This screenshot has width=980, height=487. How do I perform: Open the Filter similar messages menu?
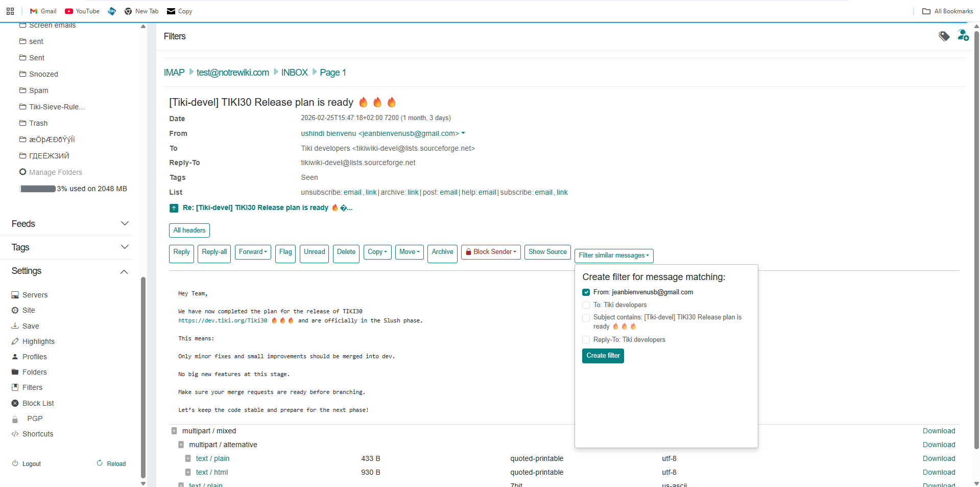[x=613, y=256]
